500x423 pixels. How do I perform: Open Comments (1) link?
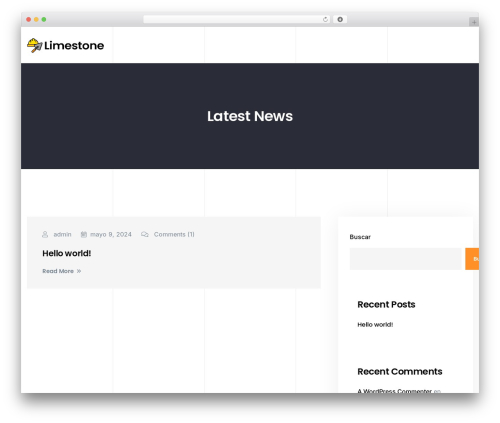click(174, 235)
